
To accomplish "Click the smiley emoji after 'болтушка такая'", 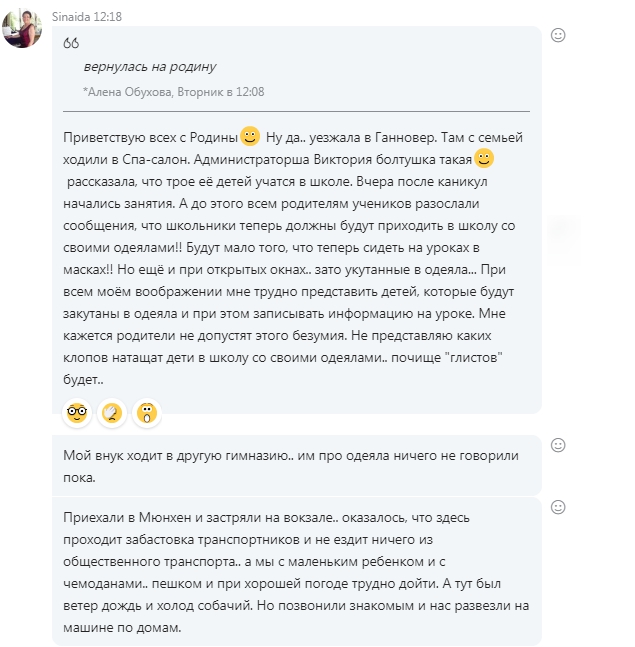I will click(484, 158).
